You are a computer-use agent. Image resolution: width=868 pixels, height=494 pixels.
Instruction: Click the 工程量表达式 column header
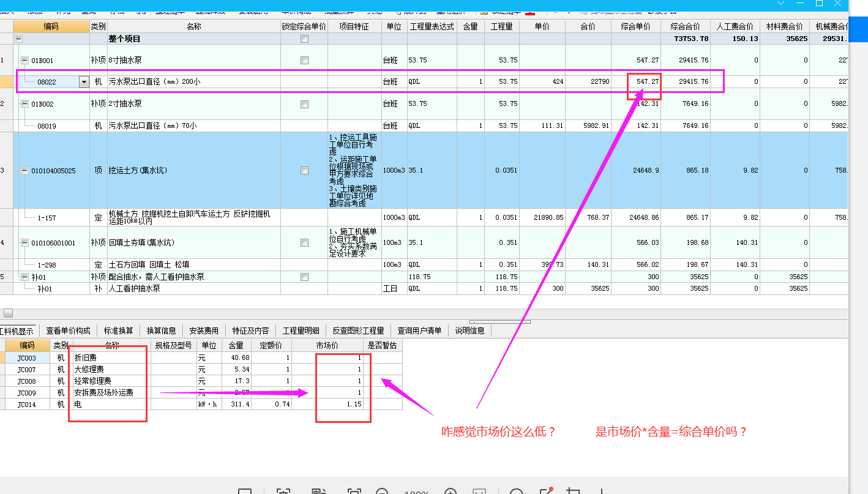(432, 26)
